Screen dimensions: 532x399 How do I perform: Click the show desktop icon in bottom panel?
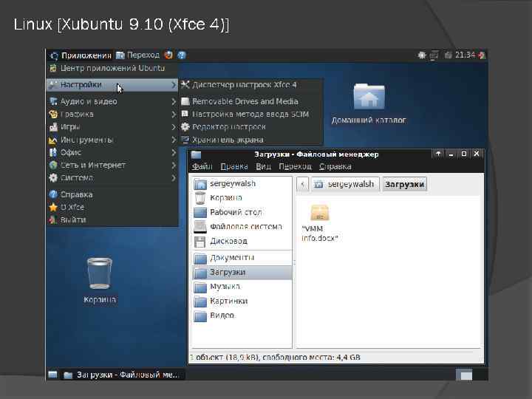tap(52, 374)
